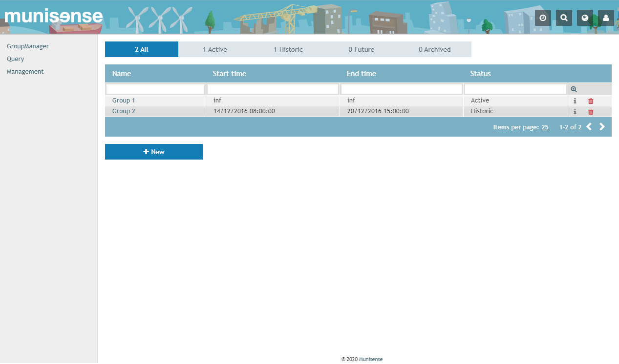619x364 pixels.
Task: Open Query in the sidebar
Action: pos(15,59)
